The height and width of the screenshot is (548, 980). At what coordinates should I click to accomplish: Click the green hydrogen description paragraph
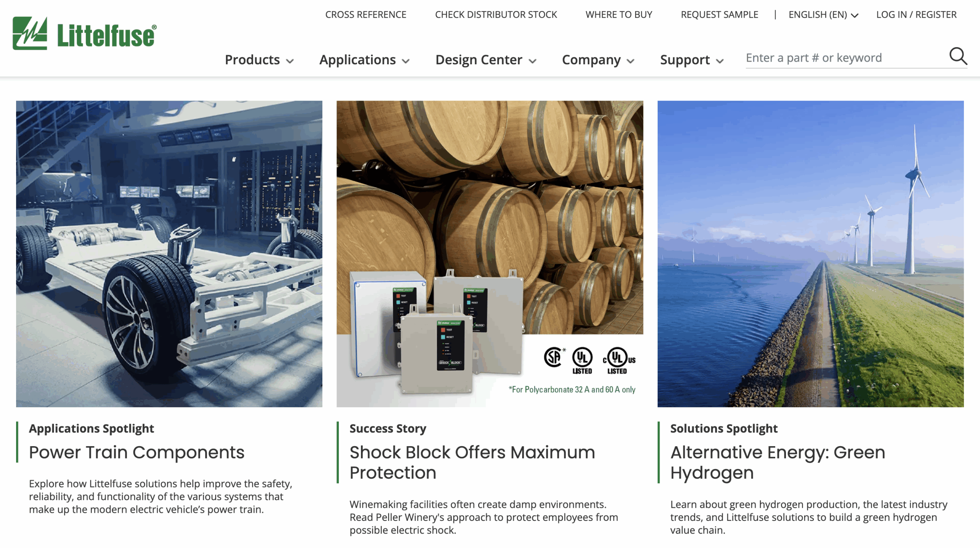[808, 517]
